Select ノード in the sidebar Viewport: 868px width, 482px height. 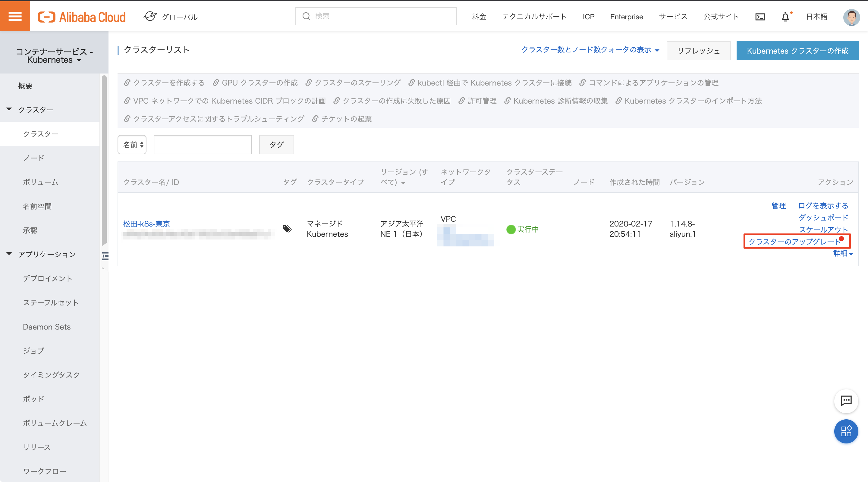tap(34, 158)
